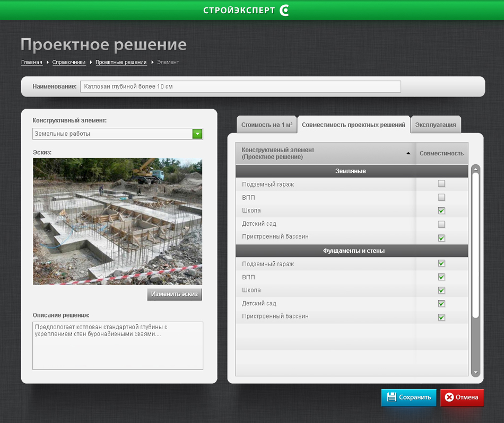This screenshot has width=504, height=423.
Task: Click the СтройЭксперт logo icon in header
Action: click(284, 10)
